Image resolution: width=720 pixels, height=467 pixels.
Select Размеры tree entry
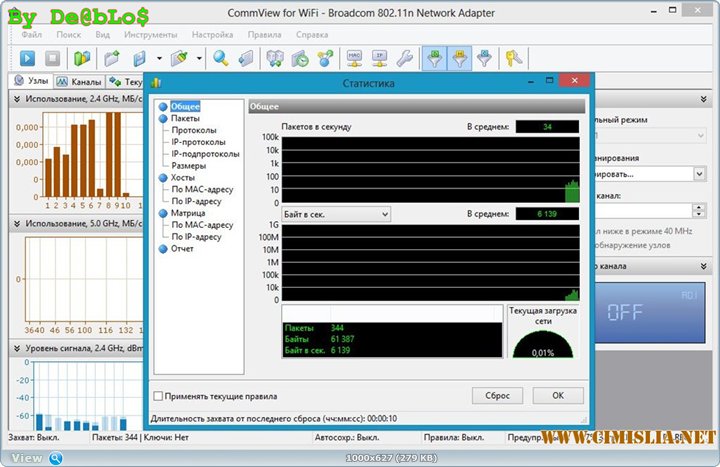coord(188,166)
